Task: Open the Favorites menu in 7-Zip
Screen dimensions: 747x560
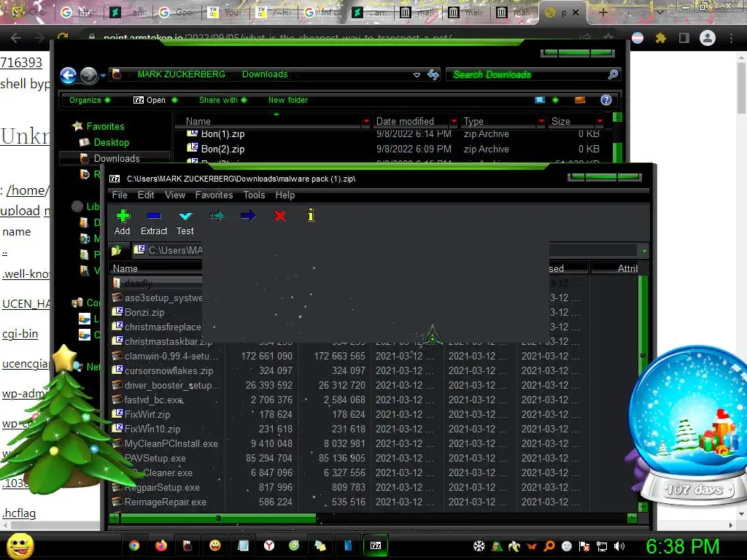Action: coord(214,195)
